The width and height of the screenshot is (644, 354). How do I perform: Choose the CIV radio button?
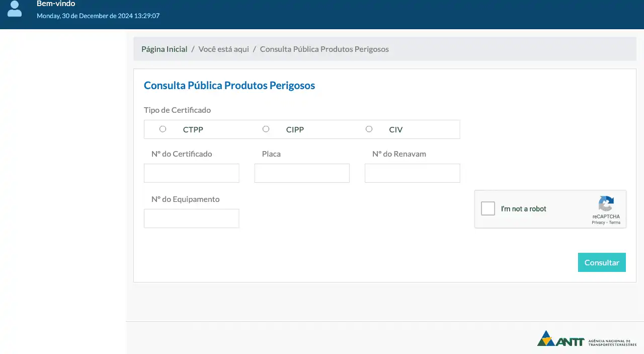pos(369,129)
